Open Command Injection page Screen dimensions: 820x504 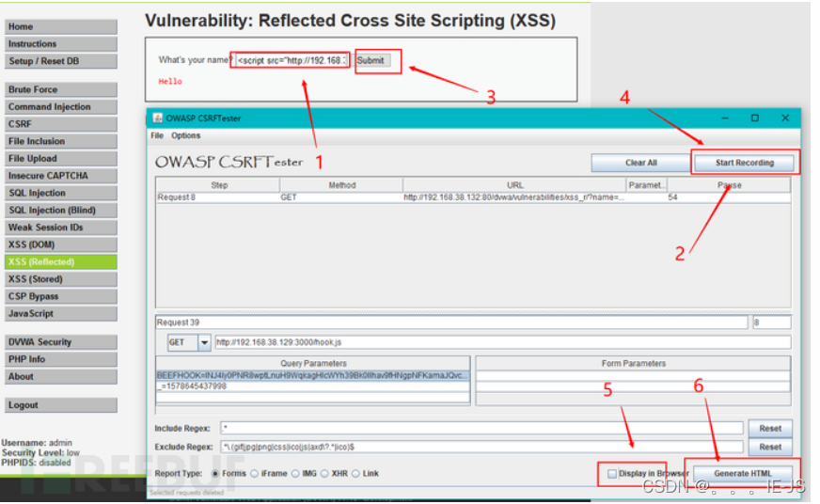(x=61, y=106)
